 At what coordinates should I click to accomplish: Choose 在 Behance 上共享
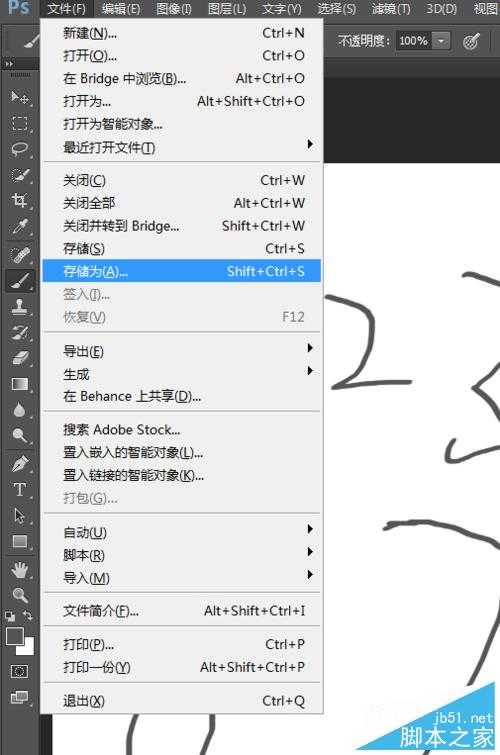pos(182,397)
